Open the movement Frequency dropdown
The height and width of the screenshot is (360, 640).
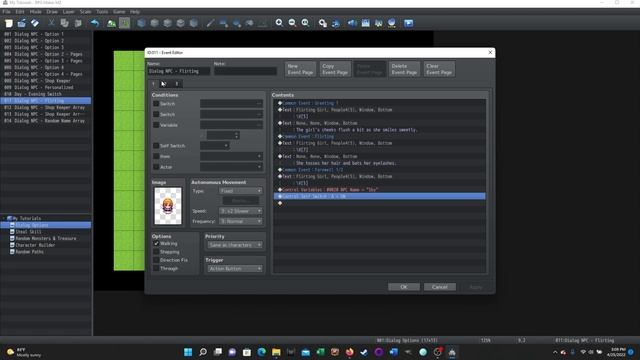pyautogui.click(x=241, y=221)
